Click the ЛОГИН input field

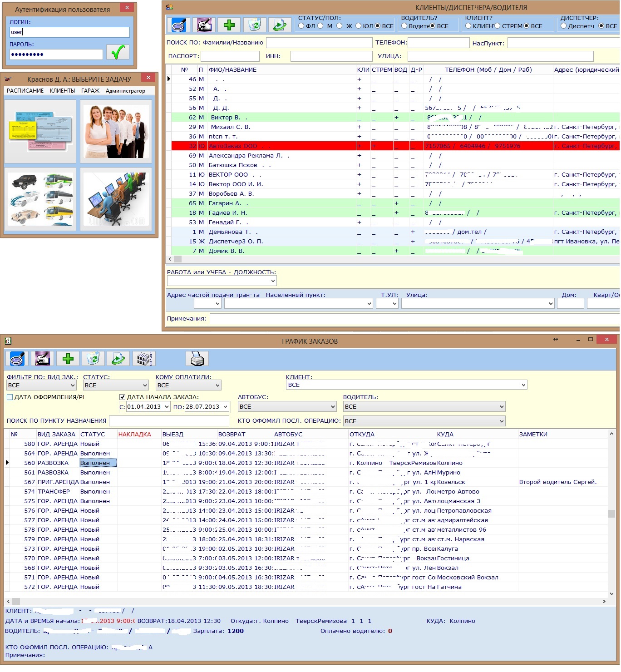pyautogui.click(x=69, y=32)
